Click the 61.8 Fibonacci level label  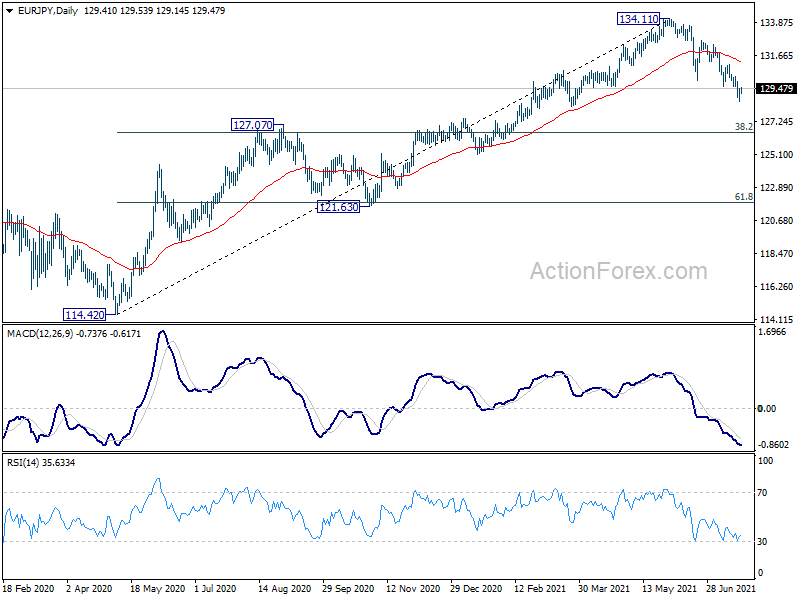tap(744, 196)
